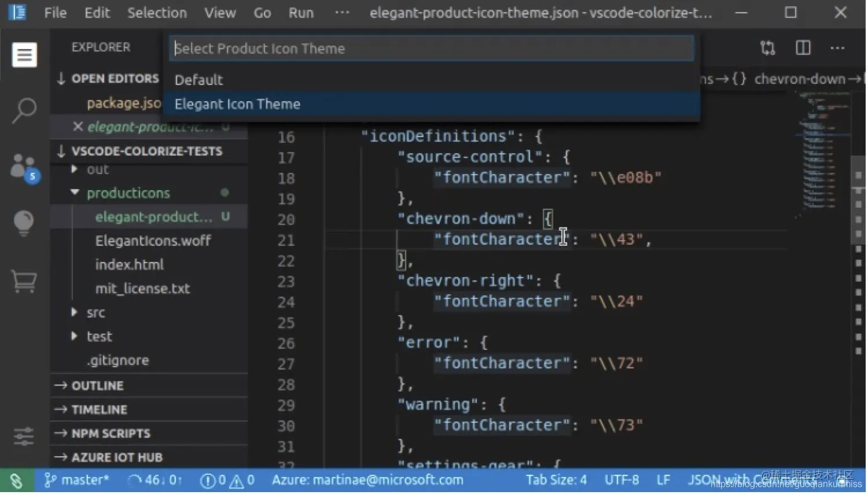Click the chevron-down breadcrumb item

[x=799, y=79]
